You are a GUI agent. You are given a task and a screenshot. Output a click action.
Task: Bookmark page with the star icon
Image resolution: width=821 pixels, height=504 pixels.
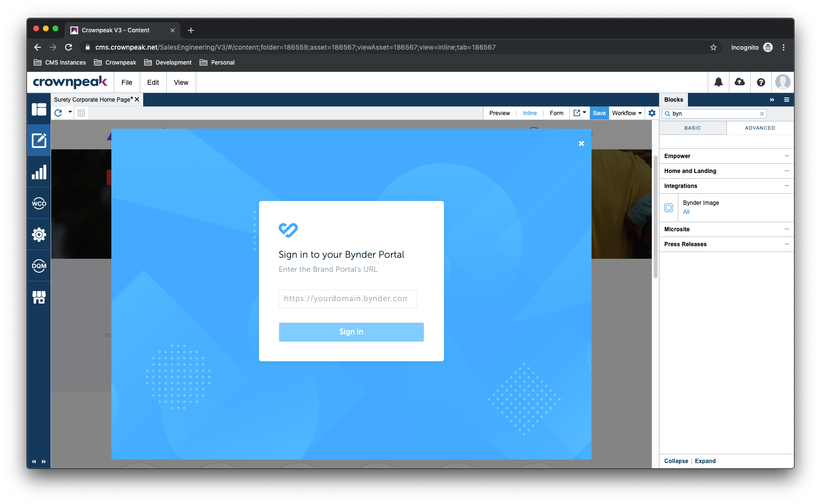pyautogui.click(x=713, y=47)
